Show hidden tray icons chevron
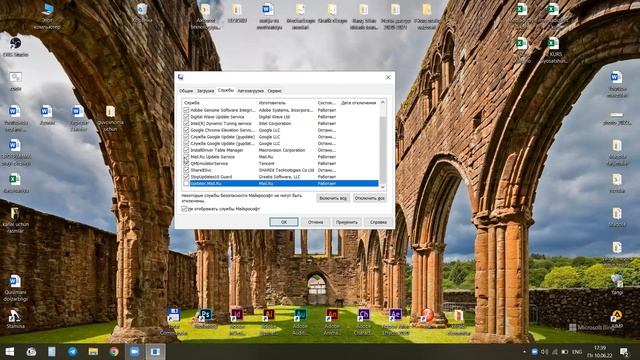Viewport: 640px width, 360px height. pos(524,352)
